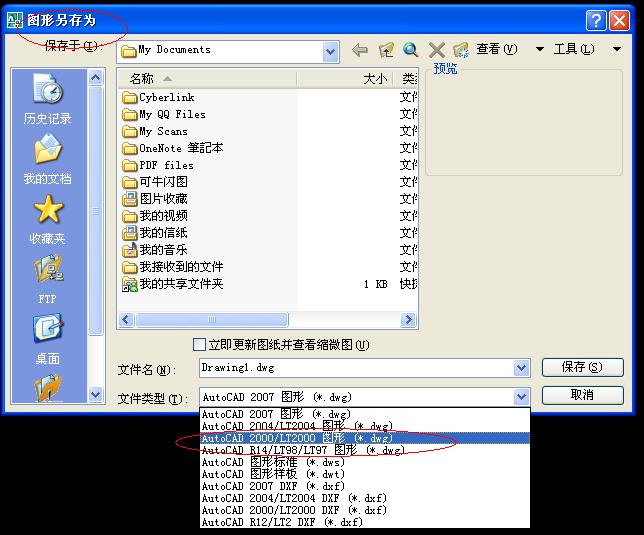
Task: Choose AutoCAD 图形标准 (*.dws) format
Action: (x=365, y=462)
